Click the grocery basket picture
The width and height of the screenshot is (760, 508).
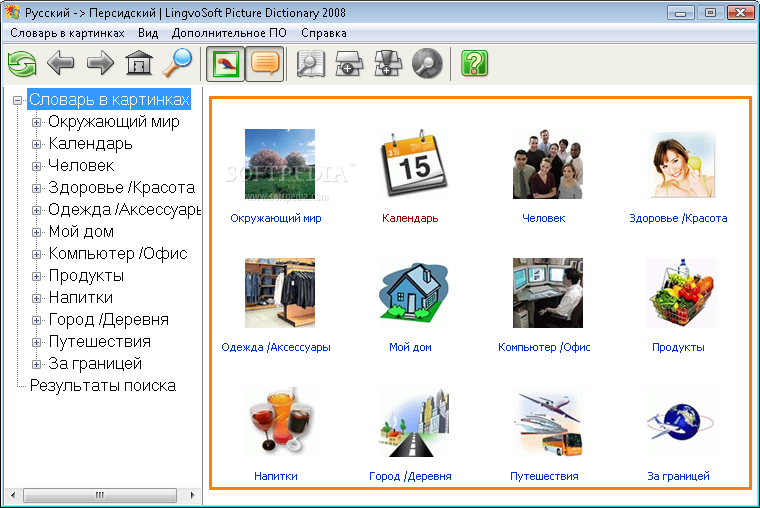tap(682, 293)
